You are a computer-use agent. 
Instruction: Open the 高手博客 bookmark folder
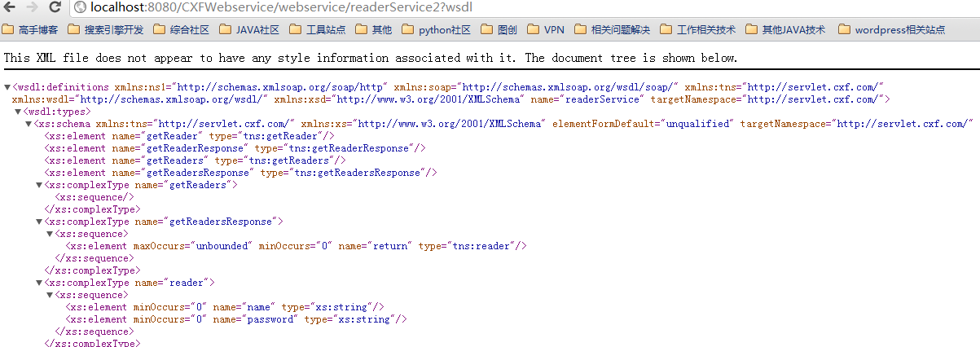click(x=30, y=30)
